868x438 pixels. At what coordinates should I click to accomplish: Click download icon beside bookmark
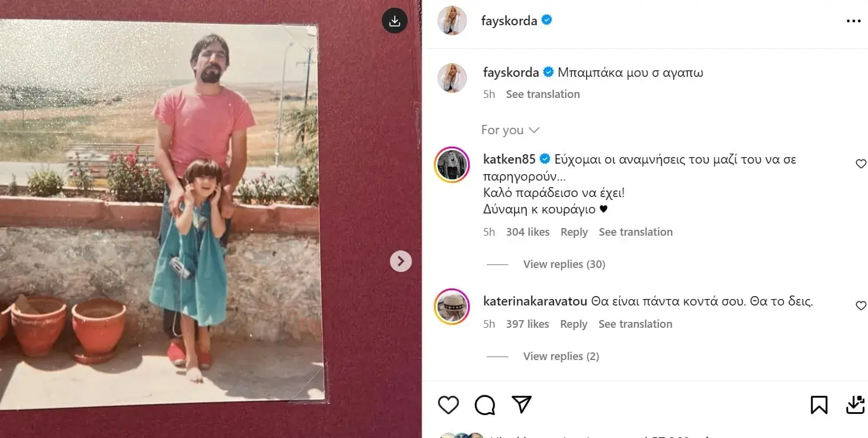pos(855,405)
